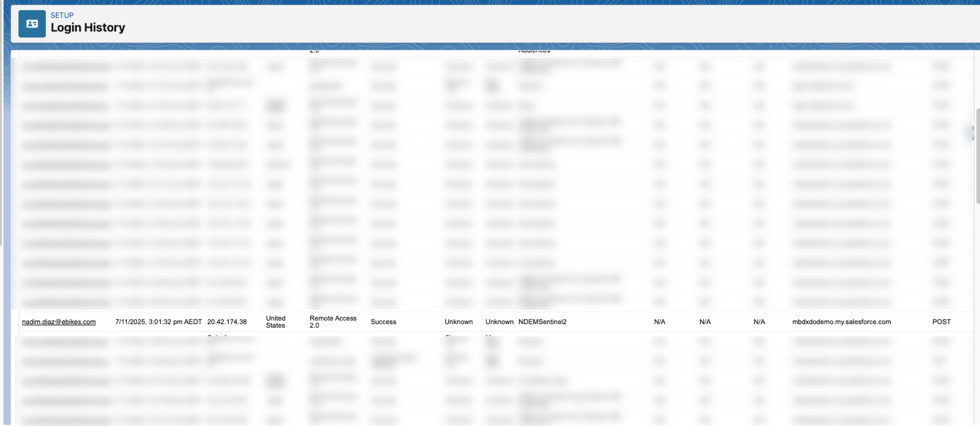Click the 20.42.174.38 source IP cell

(227, 322)
